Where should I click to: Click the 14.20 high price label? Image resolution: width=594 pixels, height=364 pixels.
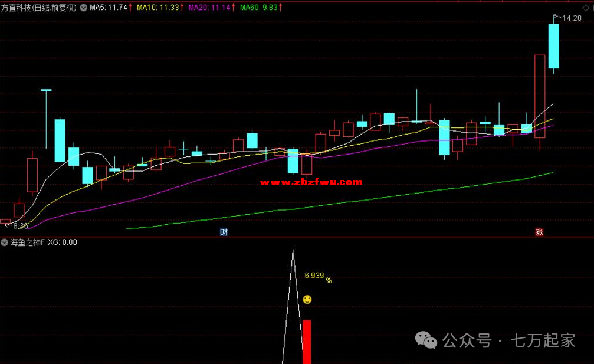pyautogui.click(x=572, y=18)
